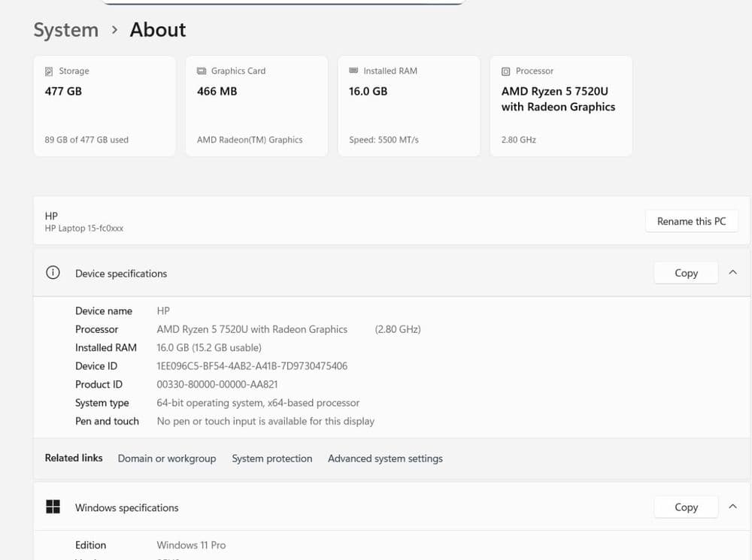Select the Product ID value 00330-80000-00000-AA821

(x=217, y=385)
